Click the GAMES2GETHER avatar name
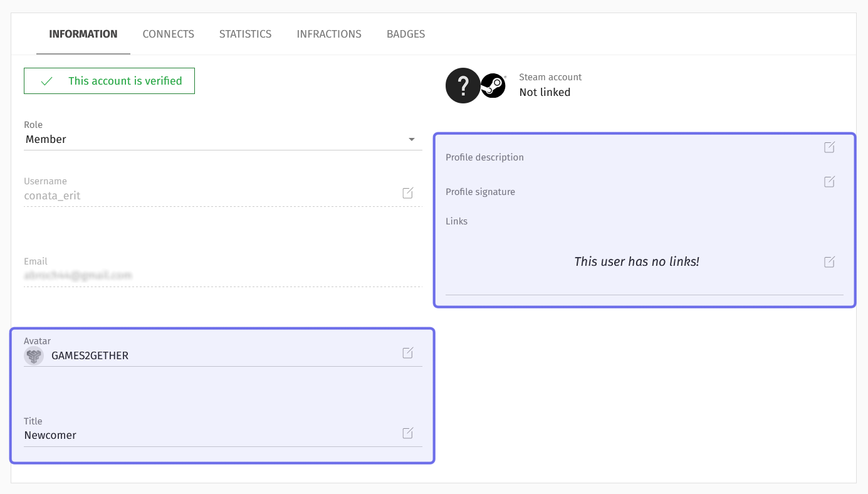 point(90,355)
